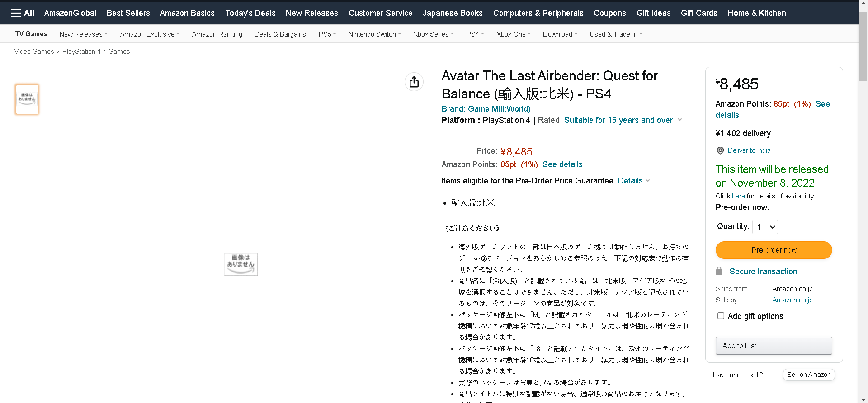Click the no-image placeholder in main view
Screen dimensions: 868x403
(241, 264)
